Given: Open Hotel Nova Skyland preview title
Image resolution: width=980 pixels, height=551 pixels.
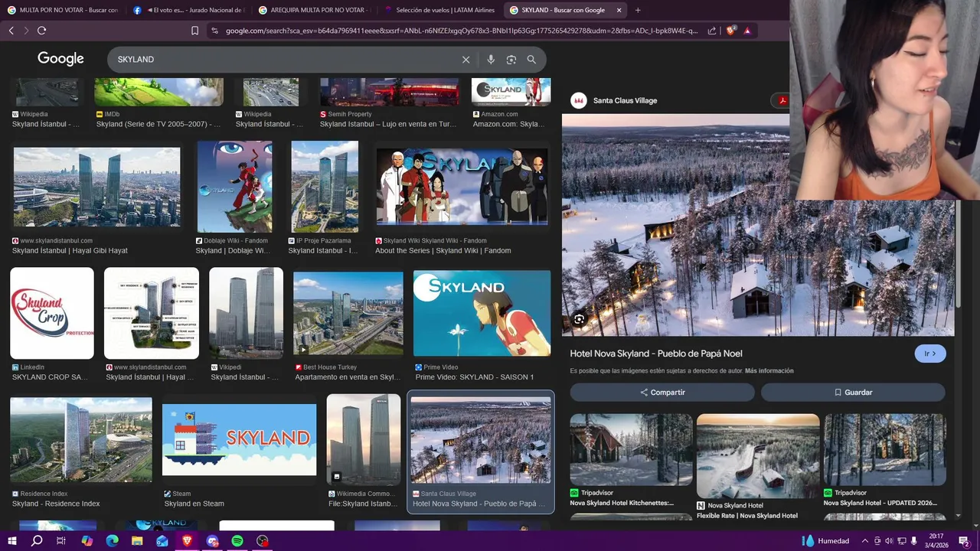Looking at the screenshot, I should (656, 354).
